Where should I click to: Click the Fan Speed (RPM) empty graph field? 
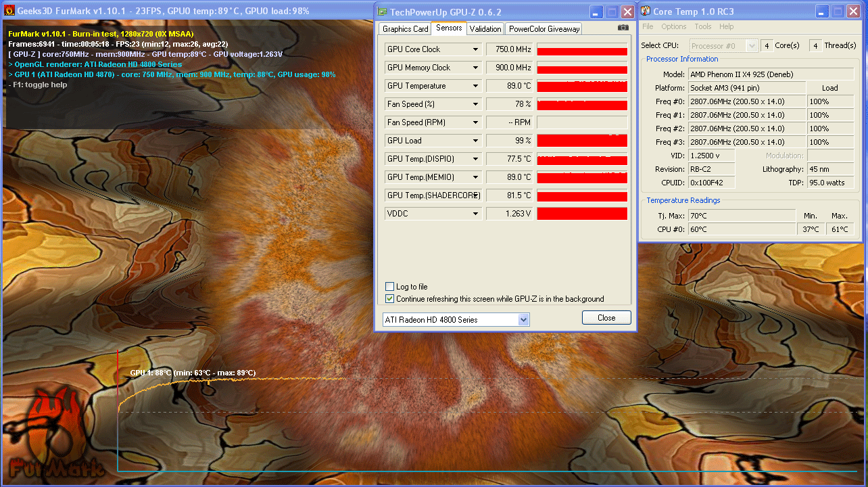click(x=582, y=122)
